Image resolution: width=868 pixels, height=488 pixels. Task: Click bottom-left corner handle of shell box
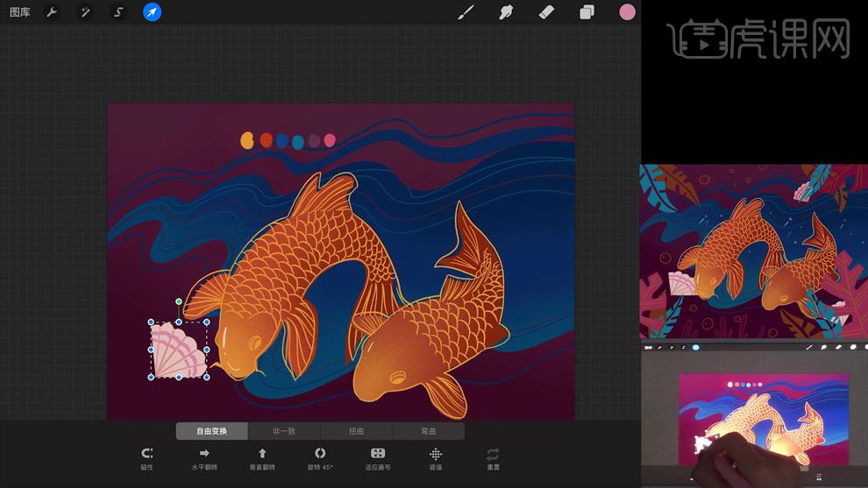tap(151, 378)
